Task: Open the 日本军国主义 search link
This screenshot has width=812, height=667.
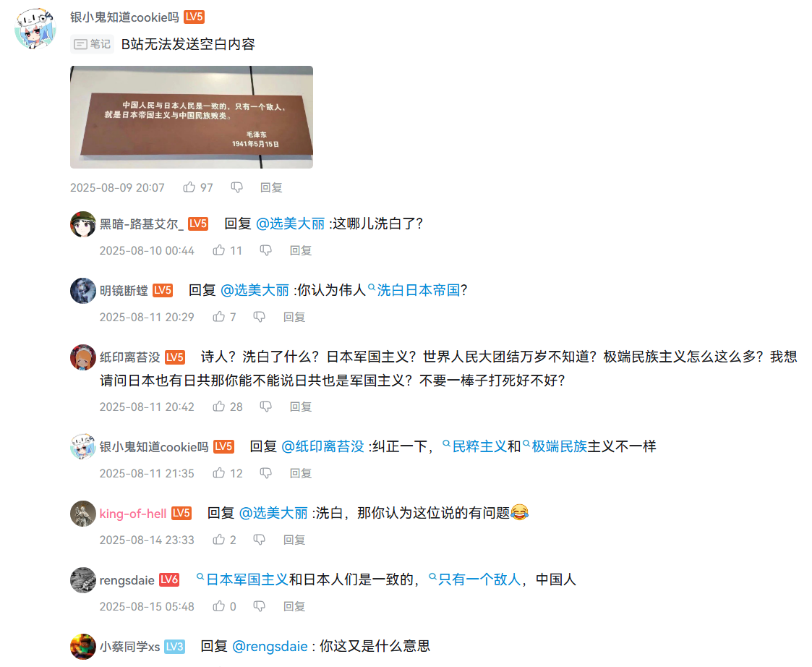Action: tap(242, 579)
